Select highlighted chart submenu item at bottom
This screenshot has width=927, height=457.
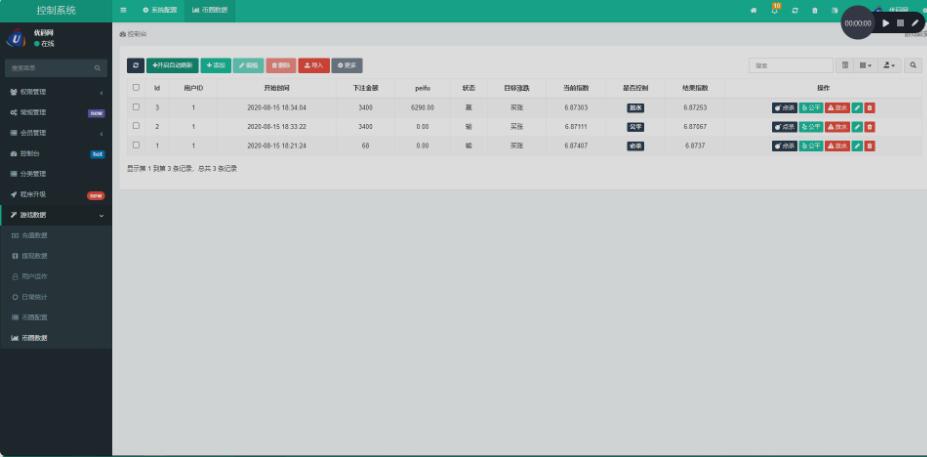point(56,338)
